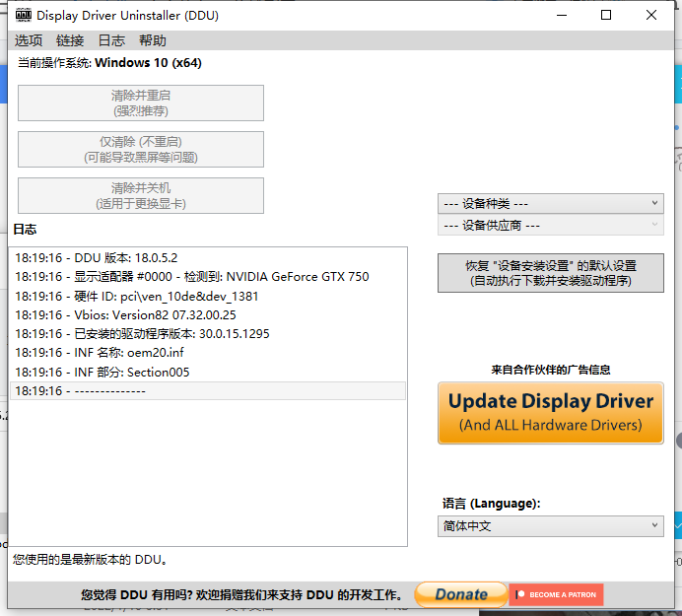The height and width of the screenshot is (616, 682).
Task: Maximize the DDU window
Action: 606,16
